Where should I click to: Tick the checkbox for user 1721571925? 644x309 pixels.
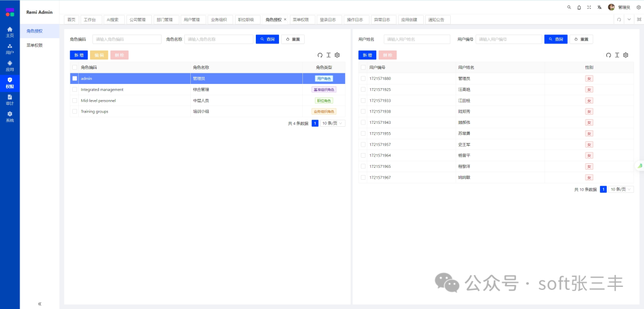click(363, 89)
